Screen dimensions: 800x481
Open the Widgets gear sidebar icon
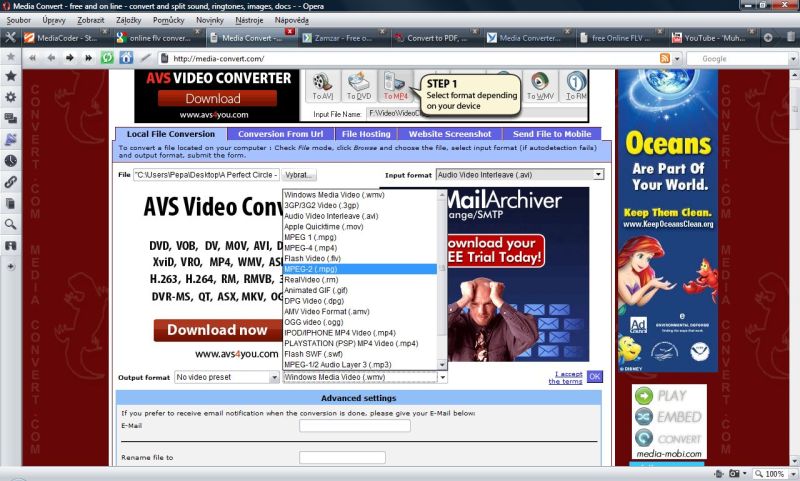pos(10,97)
